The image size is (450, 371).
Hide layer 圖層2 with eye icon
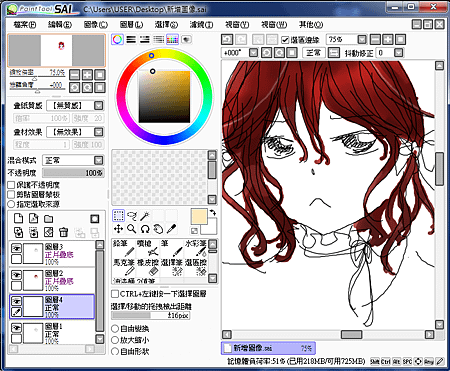[x=16, y=274]
